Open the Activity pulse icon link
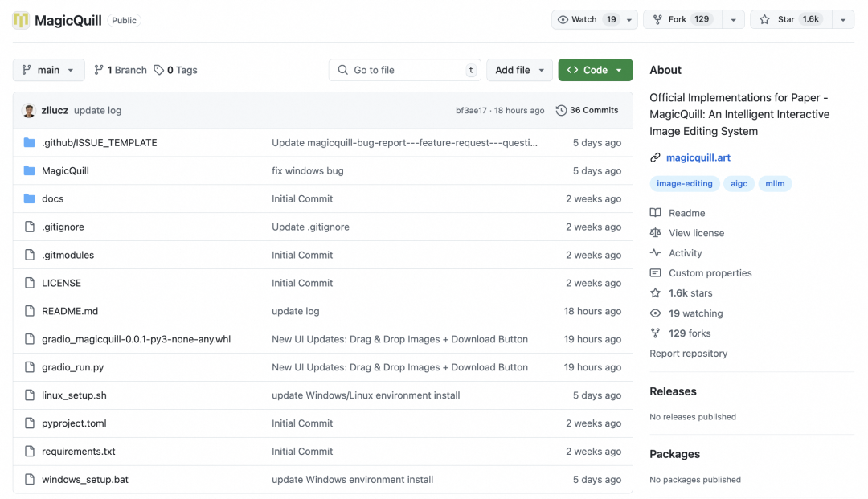 click(x=656, y=253)
